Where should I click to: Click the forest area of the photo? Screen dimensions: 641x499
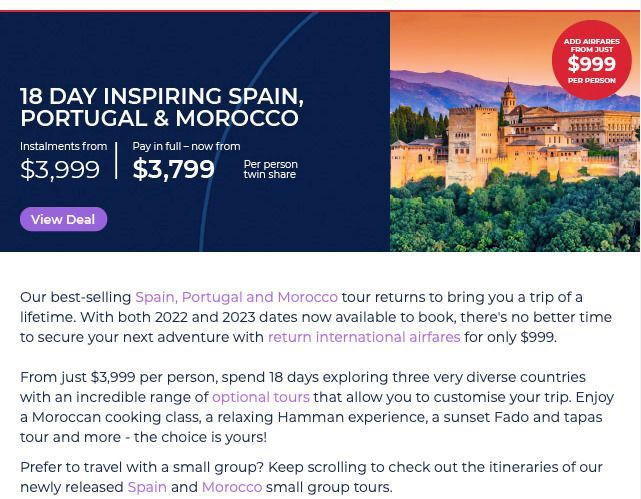pyautogui.click(x=515, y=217)
